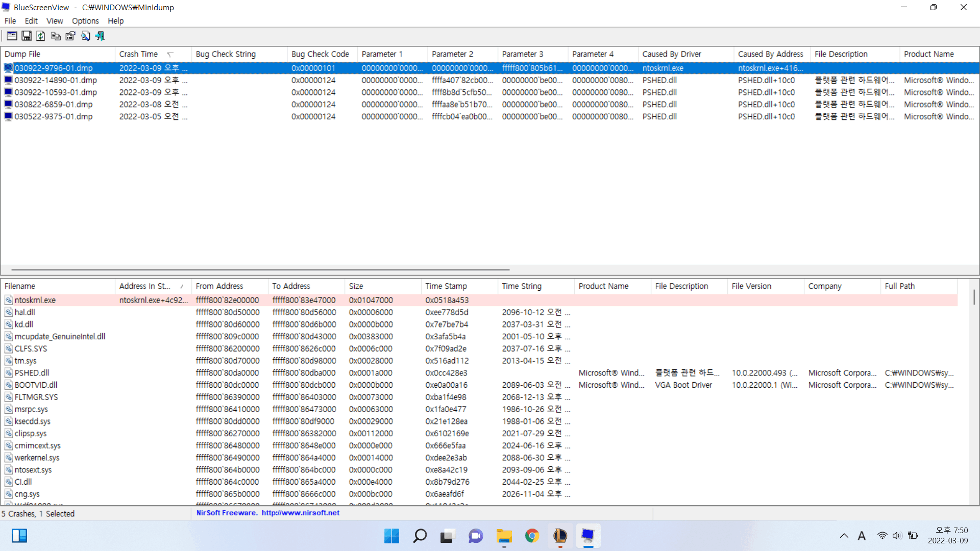The height and width of the screenshot is (551, 980).
Task: Select mcupdate_GenuineIntel.dll row
Action: (479, 337)
